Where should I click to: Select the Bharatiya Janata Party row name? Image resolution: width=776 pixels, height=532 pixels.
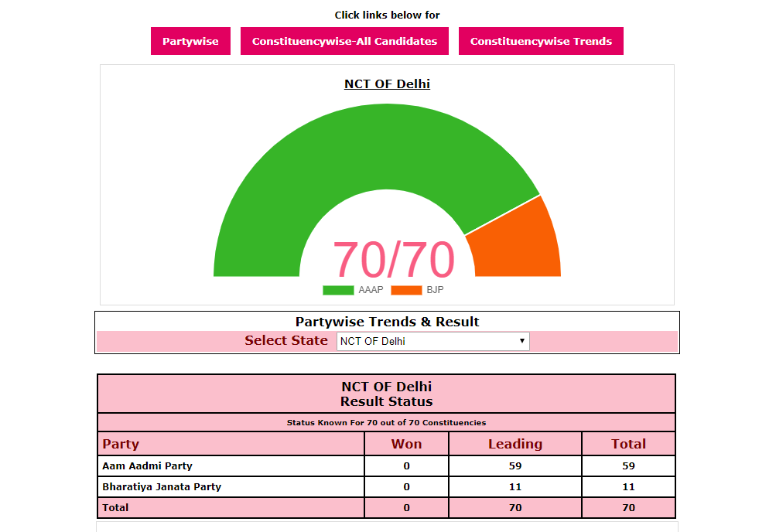(x=162, y=486)
